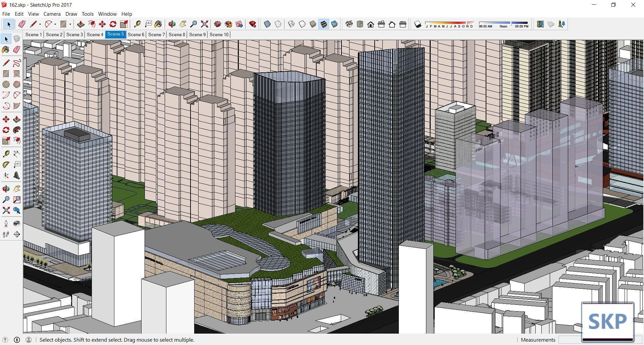Screen dimensions: 644x345
Task: Enable Monochrome face style
Action: click(334, 24)
